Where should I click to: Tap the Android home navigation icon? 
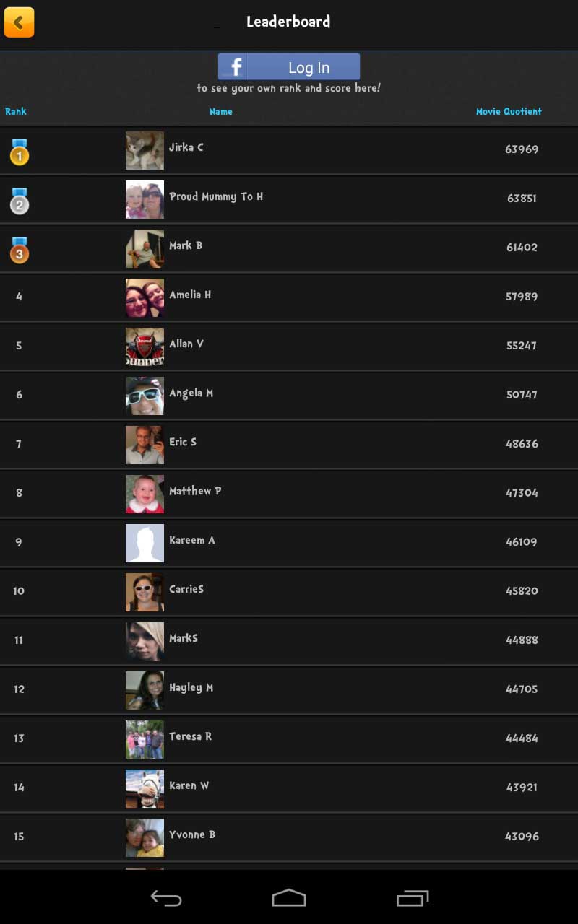tap(289, 897)
